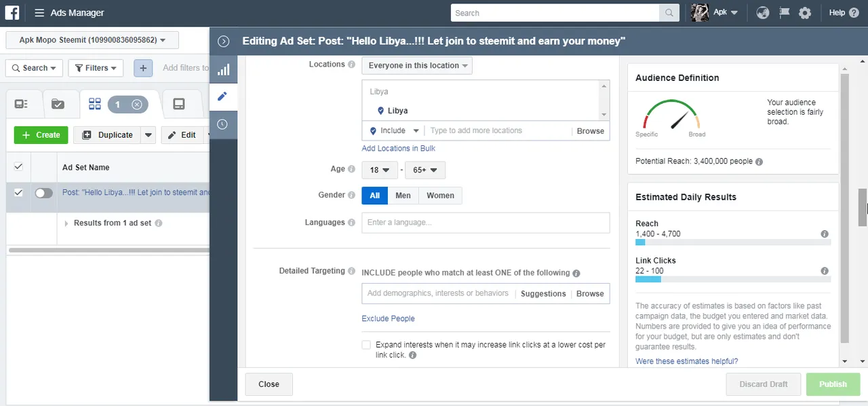The height and width of the screenshot is (406, 868).
Task: Click info icon beside Results from 1 ad set
Action: pos(158,223)
